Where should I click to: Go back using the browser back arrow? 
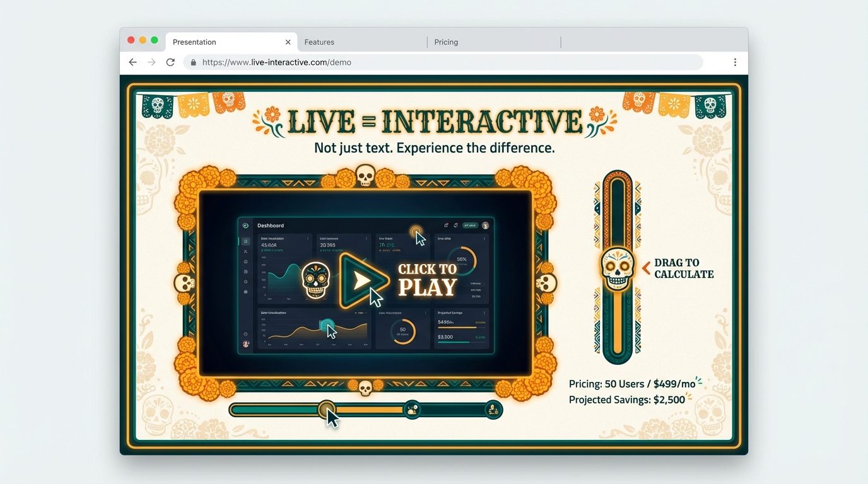coord(132,62)
